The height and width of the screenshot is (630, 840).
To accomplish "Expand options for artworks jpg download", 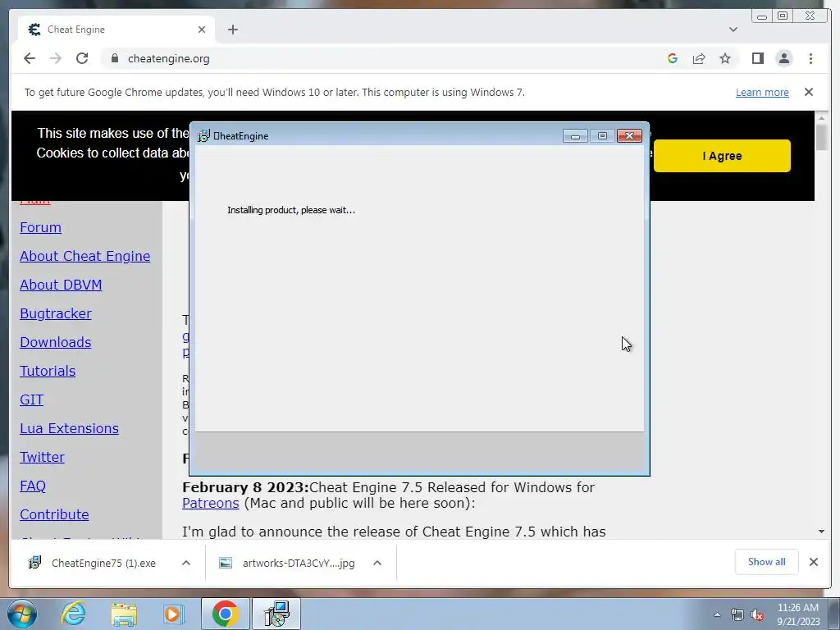I will [377, 563].
